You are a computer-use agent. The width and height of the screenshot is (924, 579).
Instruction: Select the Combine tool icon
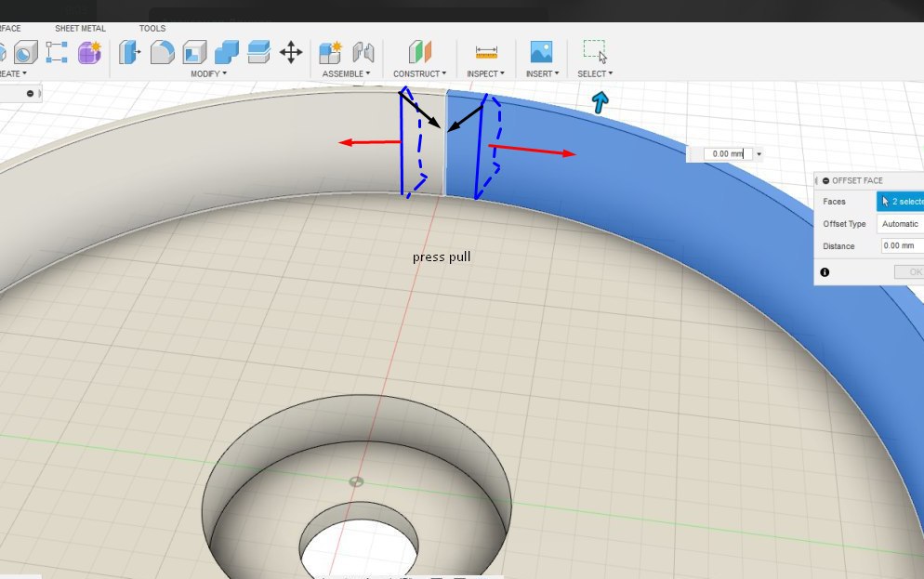226,52
